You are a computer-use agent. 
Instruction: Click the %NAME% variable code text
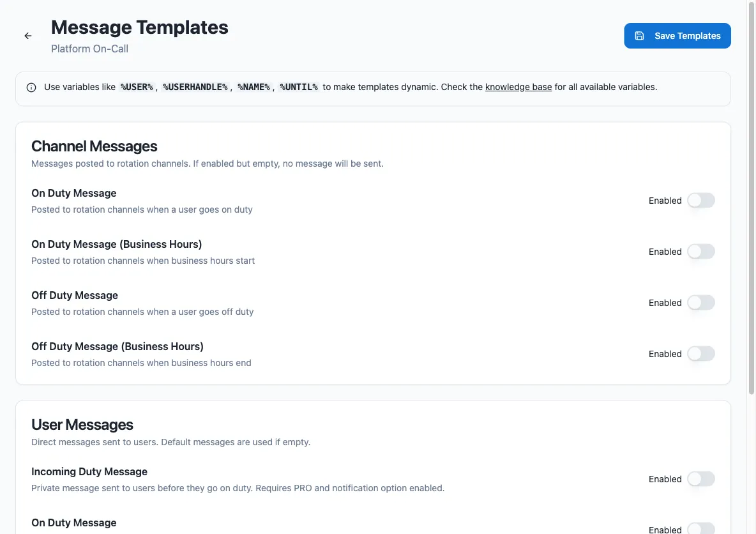click(253, 87)
